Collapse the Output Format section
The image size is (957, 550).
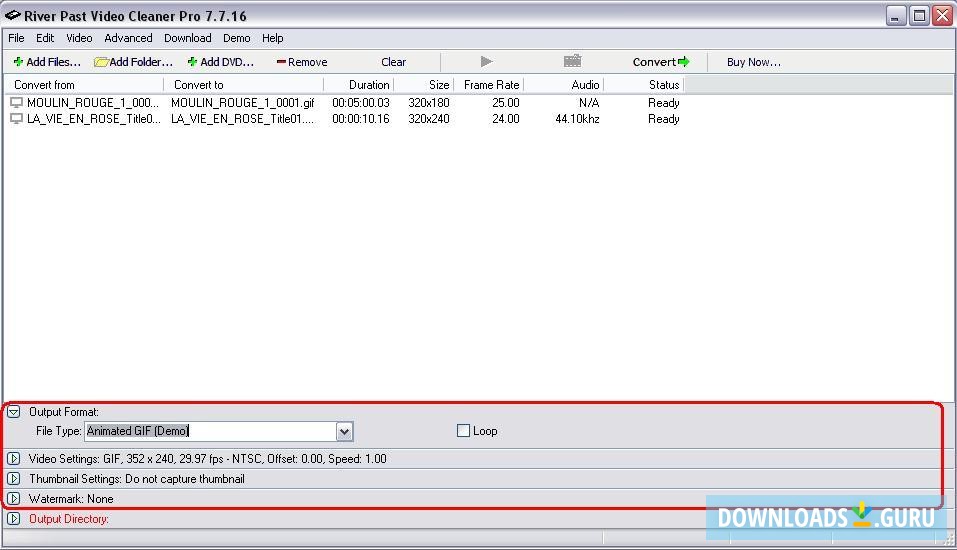pos(13,412)
